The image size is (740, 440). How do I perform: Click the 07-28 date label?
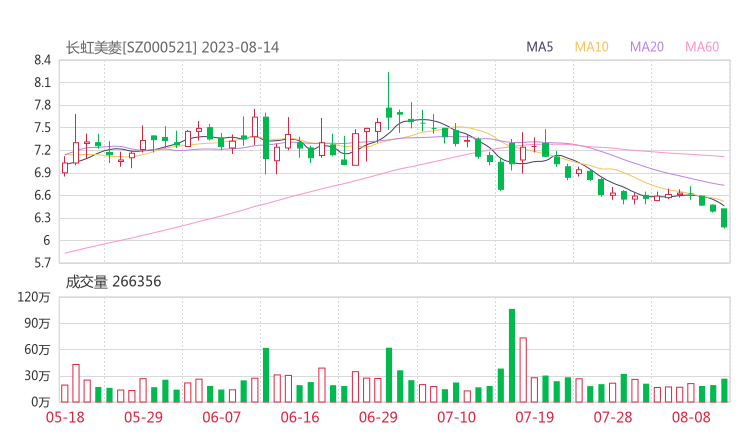coord(613,417)
